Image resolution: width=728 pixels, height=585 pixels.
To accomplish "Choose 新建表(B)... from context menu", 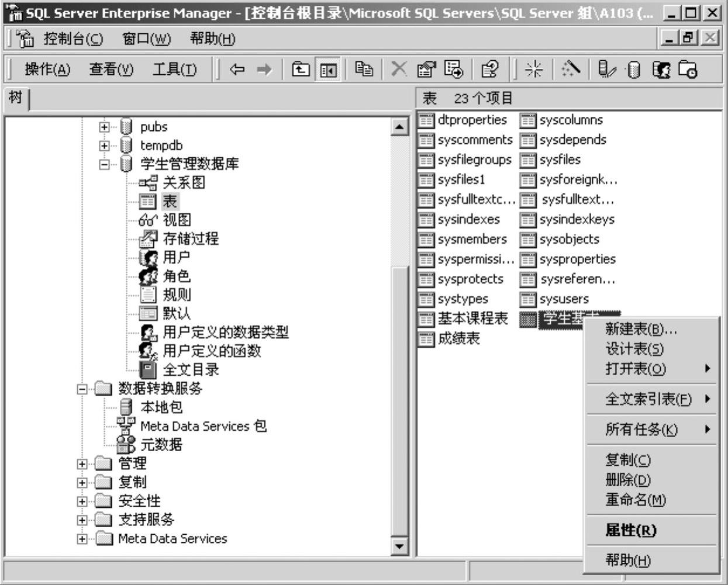I will pyautogui.click(x=651, y=329).
